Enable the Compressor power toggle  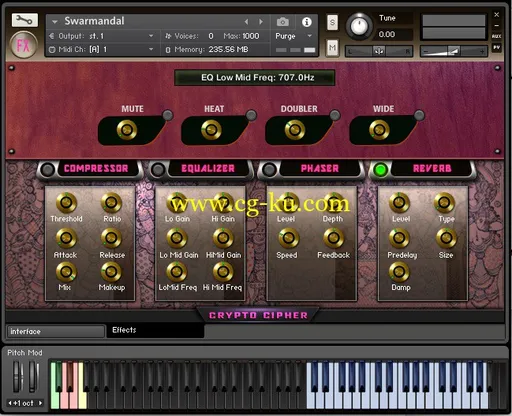47,170
